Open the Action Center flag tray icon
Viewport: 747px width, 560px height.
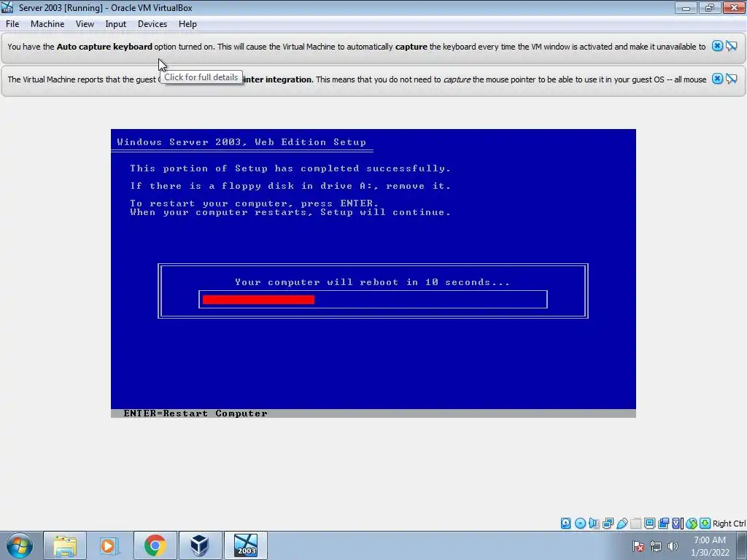[x=638, y=546]
